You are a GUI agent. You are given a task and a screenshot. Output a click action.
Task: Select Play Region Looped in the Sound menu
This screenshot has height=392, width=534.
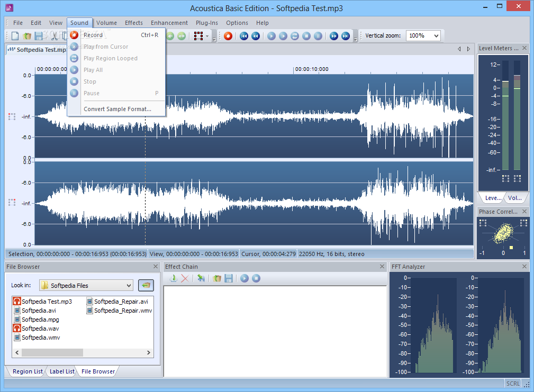click(x=117, y=58)
